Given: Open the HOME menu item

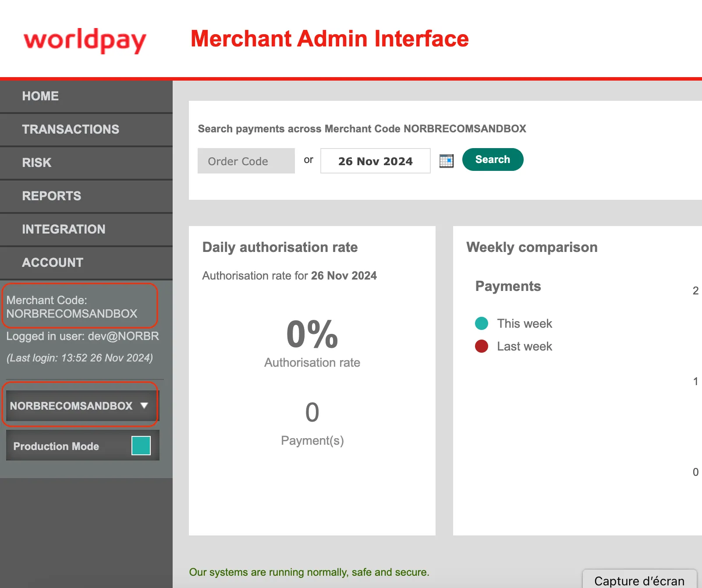Looking at the screenshot, I should [x=86, y=96].
